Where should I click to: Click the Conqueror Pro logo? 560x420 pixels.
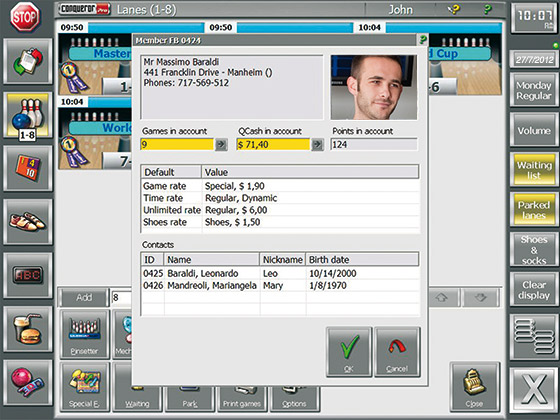click(x=84, y=9)
